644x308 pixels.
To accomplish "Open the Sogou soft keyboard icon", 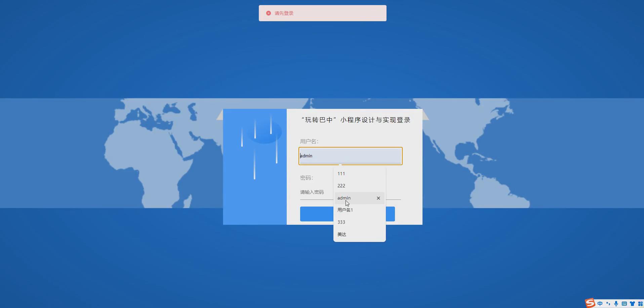I will [625, 304].
